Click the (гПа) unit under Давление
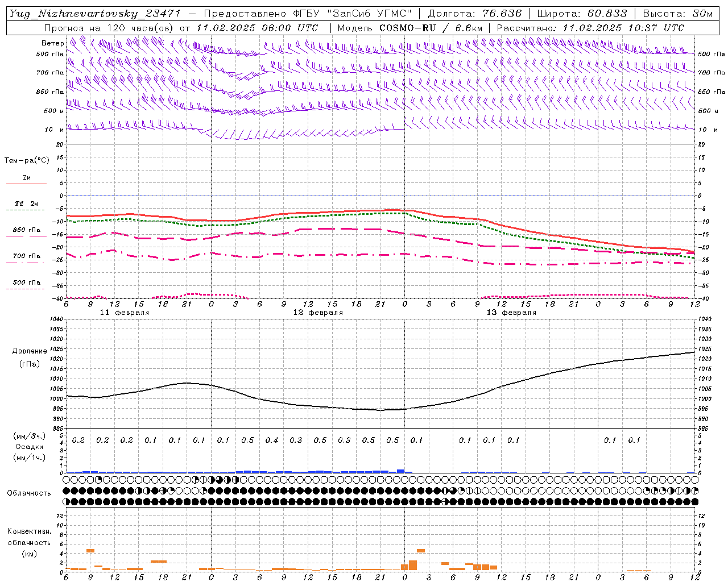 [30, 364]
